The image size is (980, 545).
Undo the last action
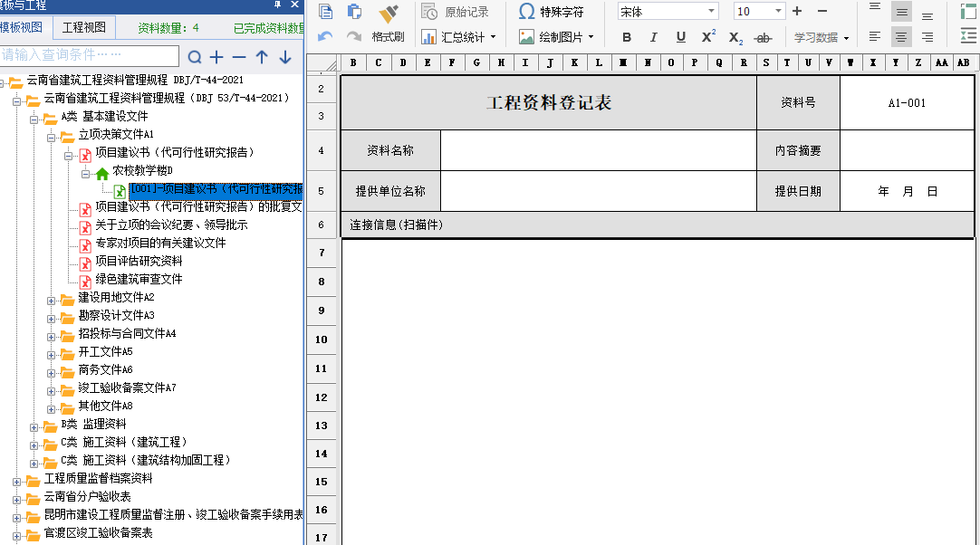coord(325,37)
